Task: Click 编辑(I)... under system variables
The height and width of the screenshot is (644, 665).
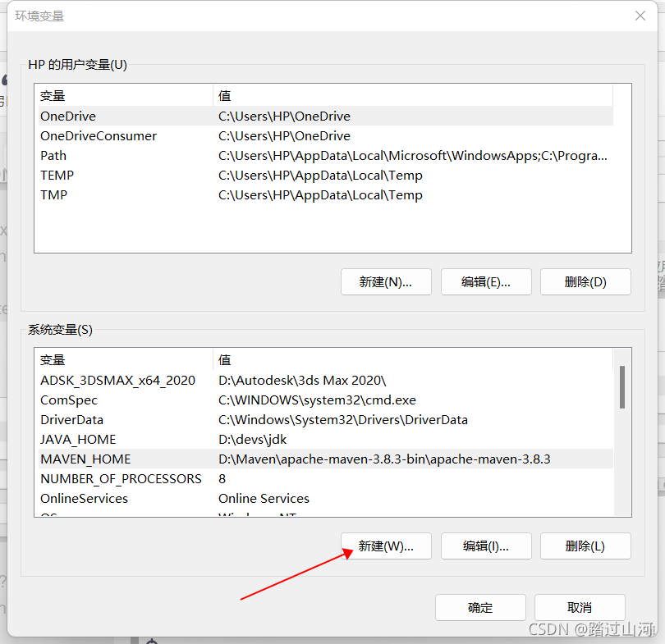Action: point(486,546)
